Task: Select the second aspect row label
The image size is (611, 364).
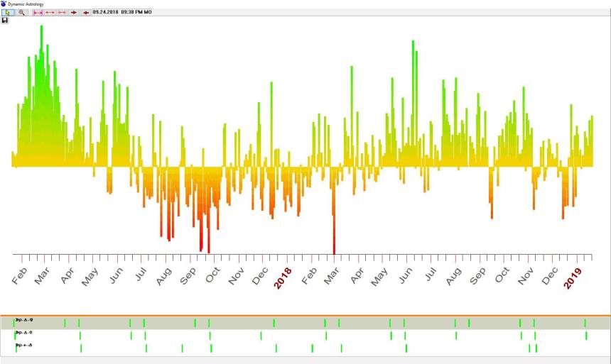Action: pyautogui.click(x=23, y=332)
